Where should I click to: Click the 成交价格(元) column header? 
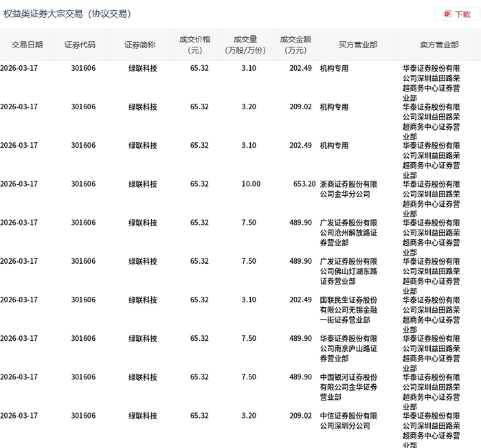point(194,45)
